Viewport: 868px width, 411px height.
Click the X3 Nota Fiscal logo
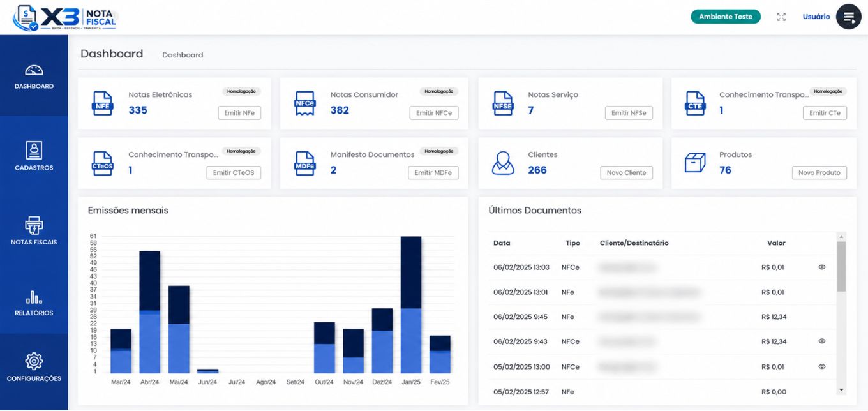pos(65,18)
